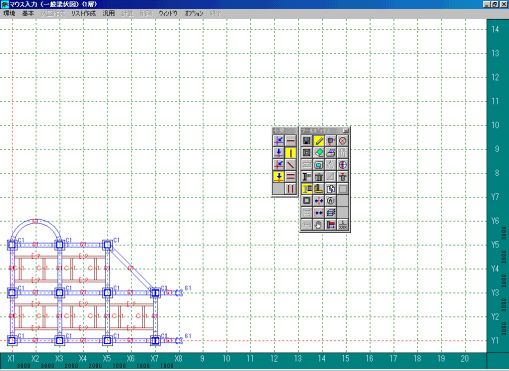
Task: Toggle the diagonal line mode button
Action: click(x=291, y=165)
